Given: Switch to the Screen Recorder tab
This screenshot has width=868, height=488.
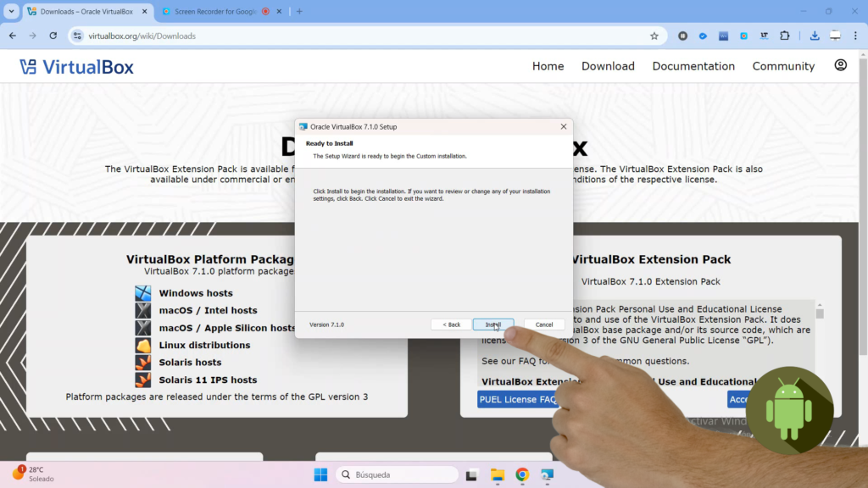Looking at the screenshot, I should (x=215, y=12).
